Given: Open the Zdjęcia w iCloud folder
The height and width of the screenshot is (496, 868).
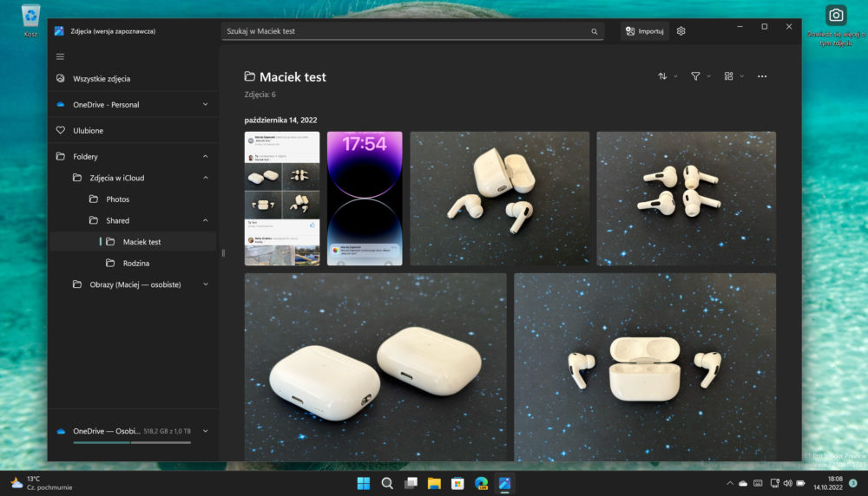Looking at the screenshot, I should click(133, 178).
